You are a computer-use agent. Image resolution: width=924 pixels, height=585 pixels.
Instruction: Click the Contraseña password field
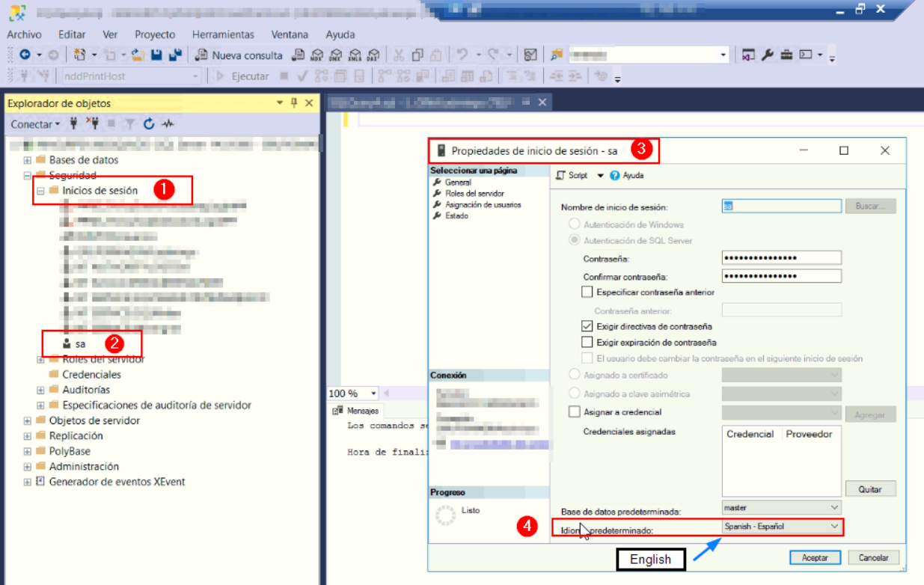coord(781,258)
